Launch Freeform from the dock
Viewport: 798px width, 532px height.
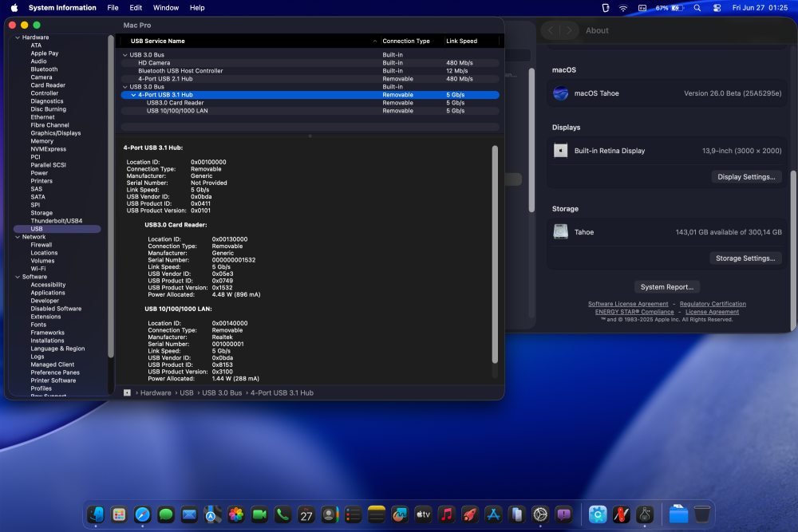400,514
